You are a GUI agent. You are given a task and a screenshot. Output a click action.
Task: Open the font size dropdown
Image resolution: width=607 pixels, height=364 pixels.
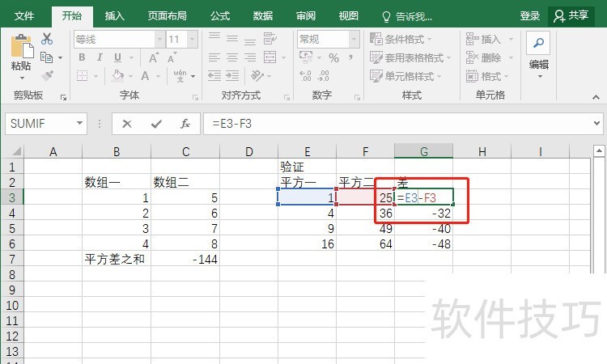pyautogui.click(x=192, y=39)
